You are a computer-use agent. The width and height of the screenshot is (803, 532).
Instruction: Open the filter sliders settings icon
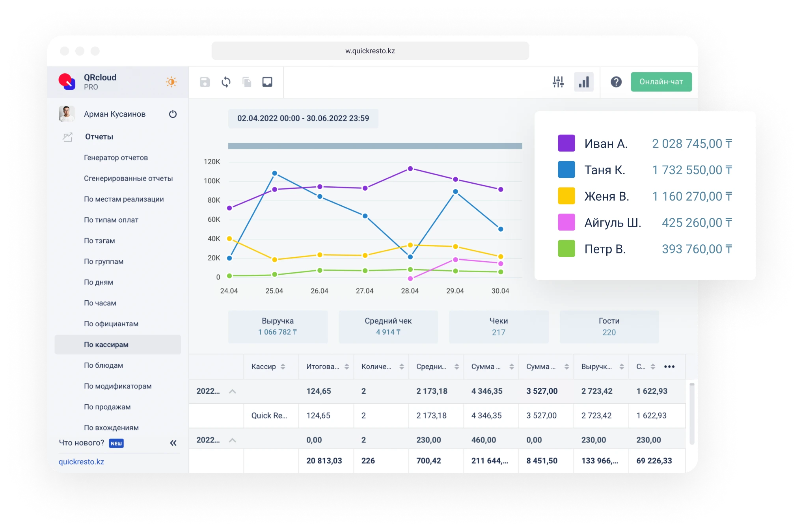point(558,82)
